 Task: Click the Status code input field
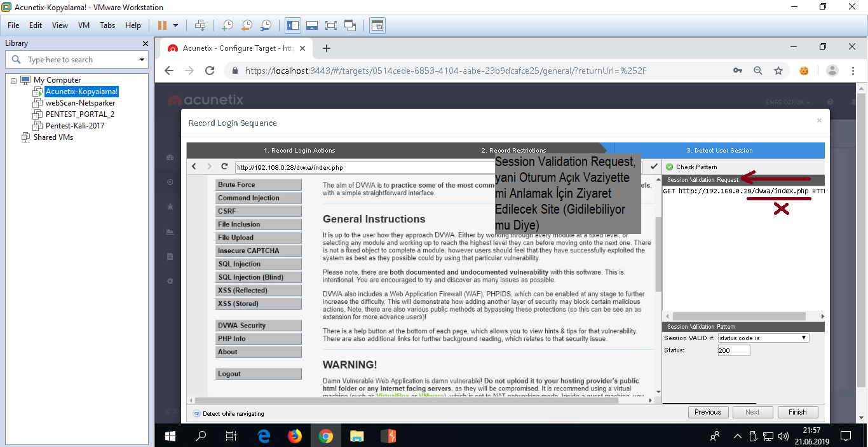[x=733, y=350]
